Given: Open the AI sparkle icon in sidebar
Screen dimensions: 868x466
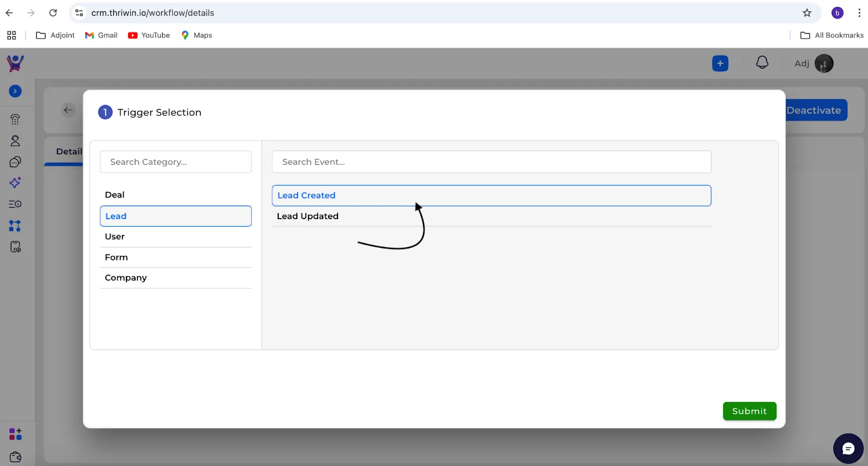Looking at the screenshot, I should pyautogui.click(x=15, y=183).
